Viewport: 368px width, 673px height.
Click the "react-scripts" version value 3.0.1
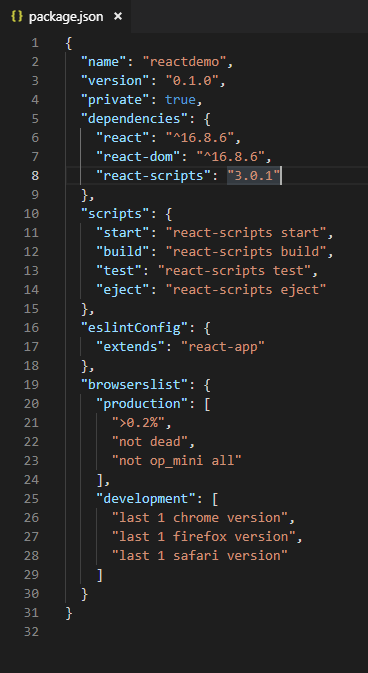tap(254, 176)
